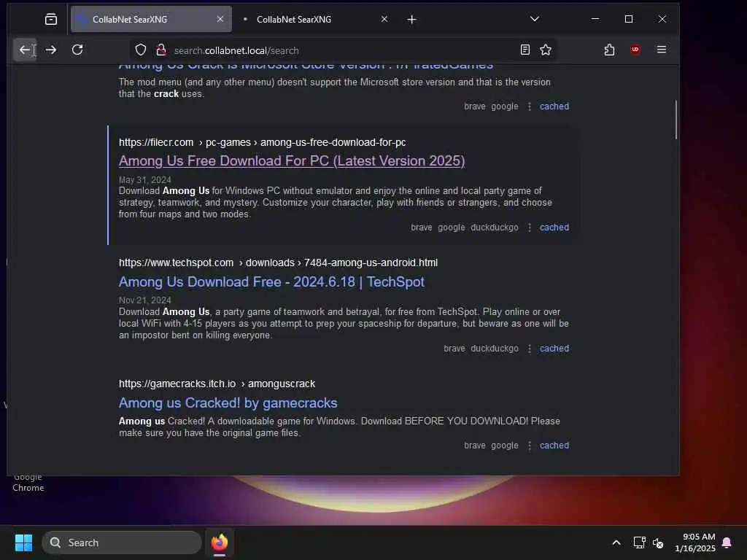This screenshot has height=560, width=747.
Task: Open Firefox application hamburger menu
Action: [x=661, y=50]
